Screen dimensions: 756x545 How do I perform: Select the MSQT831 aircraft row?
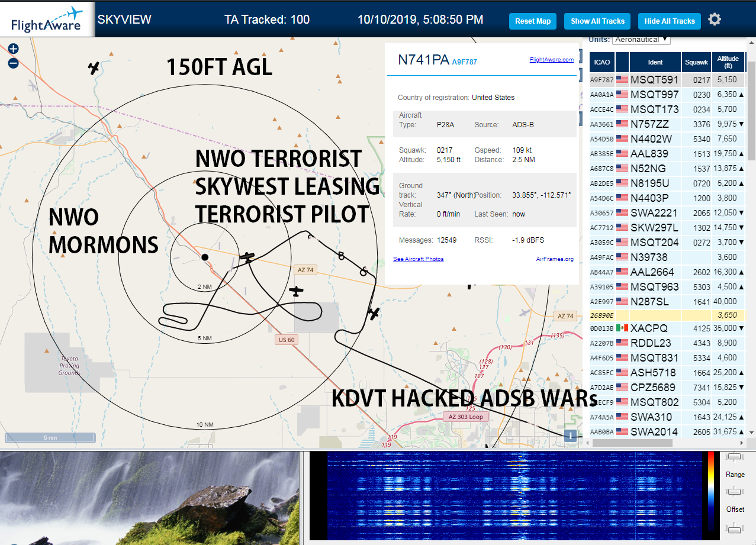click(667, 357)
